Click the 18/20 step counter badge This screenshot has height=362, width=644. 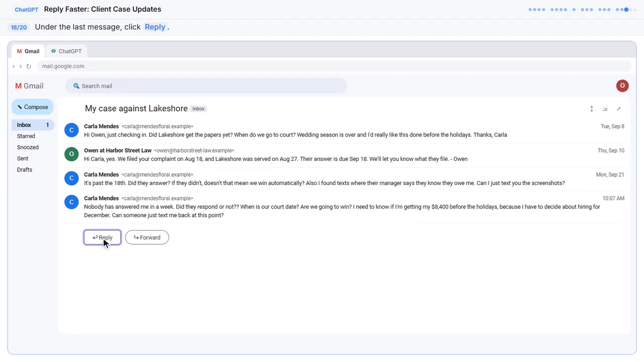(x=19, y=27)
